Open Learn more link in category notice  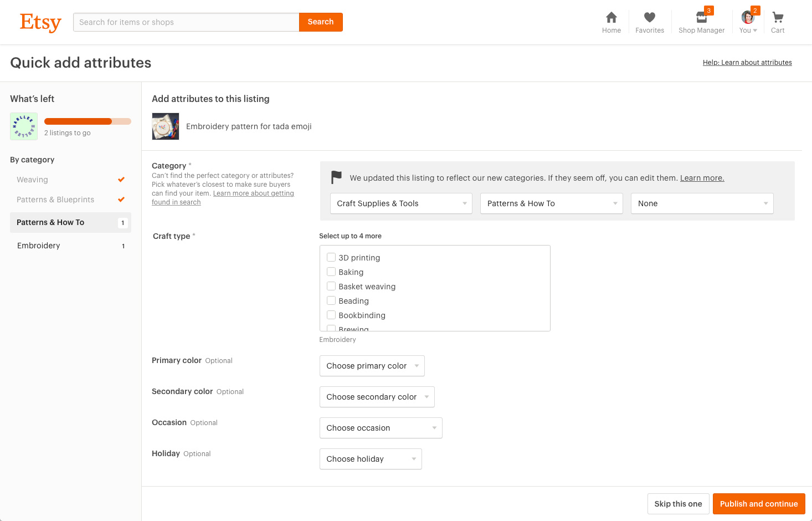point(702,178)
